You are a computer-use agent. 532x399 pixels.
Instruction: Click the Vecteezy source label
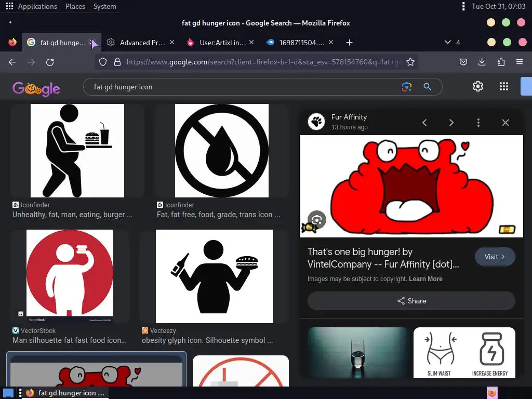(x=159, y=330)
